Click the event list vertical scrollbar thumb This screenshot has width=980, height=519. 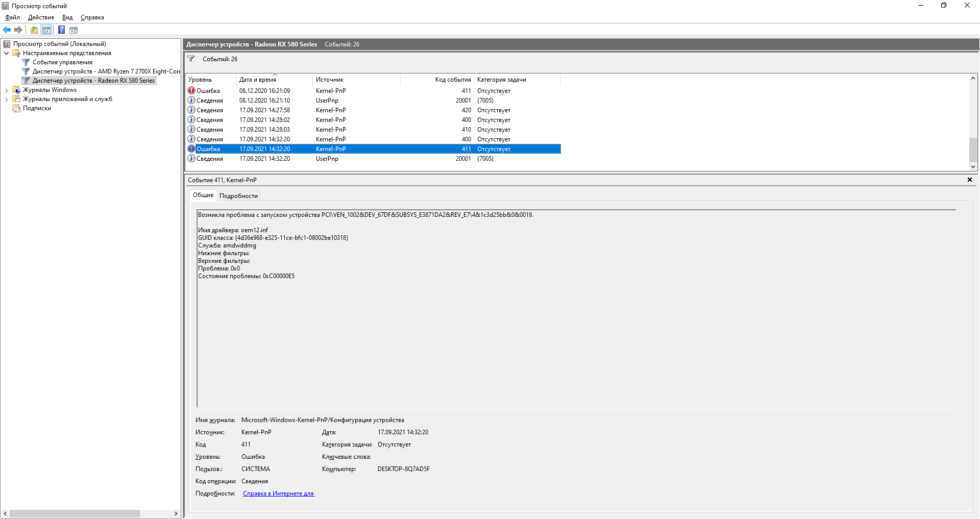[x=973, y=150]
